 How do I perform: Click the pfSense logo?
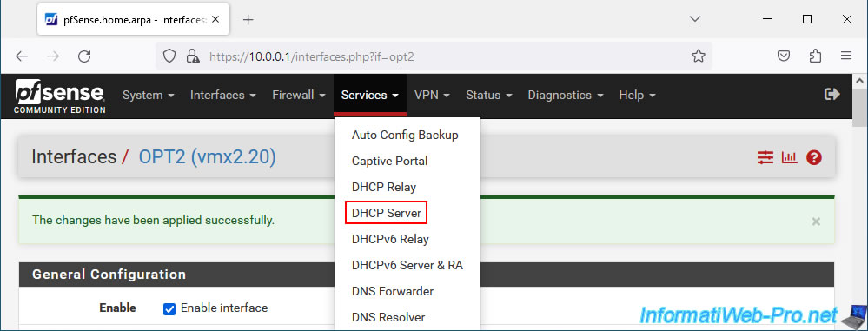pyautogui.click(x=60, y=96)
